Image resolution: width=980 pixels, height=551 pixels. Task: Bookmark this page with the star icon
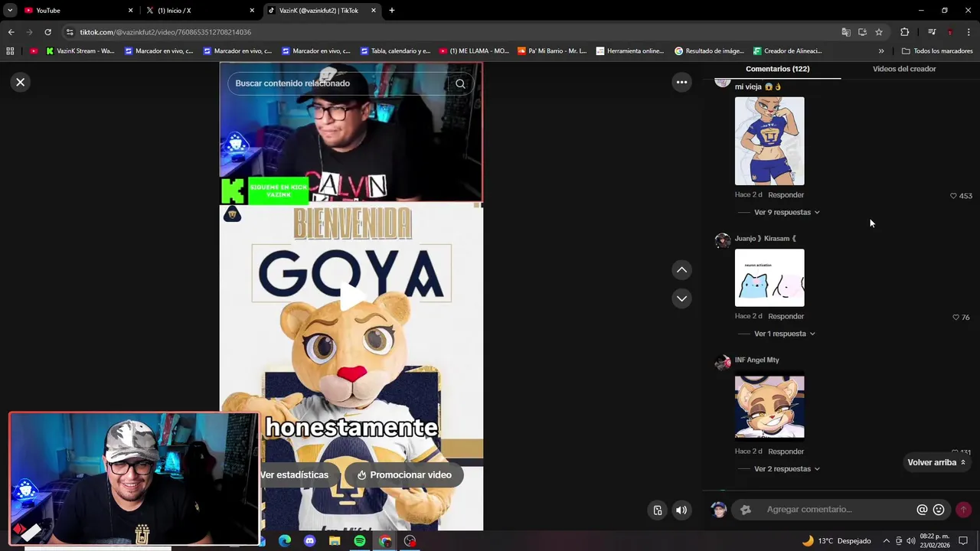pos(879,32)
